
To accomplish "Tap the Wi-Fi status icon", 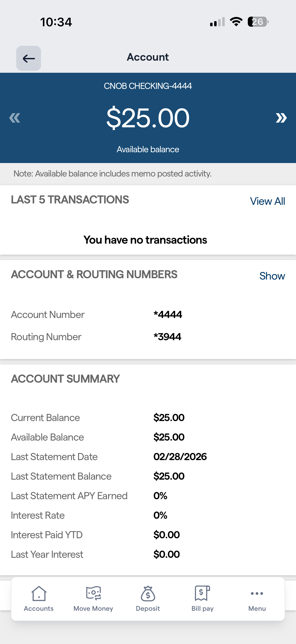I will coord(236,22).
